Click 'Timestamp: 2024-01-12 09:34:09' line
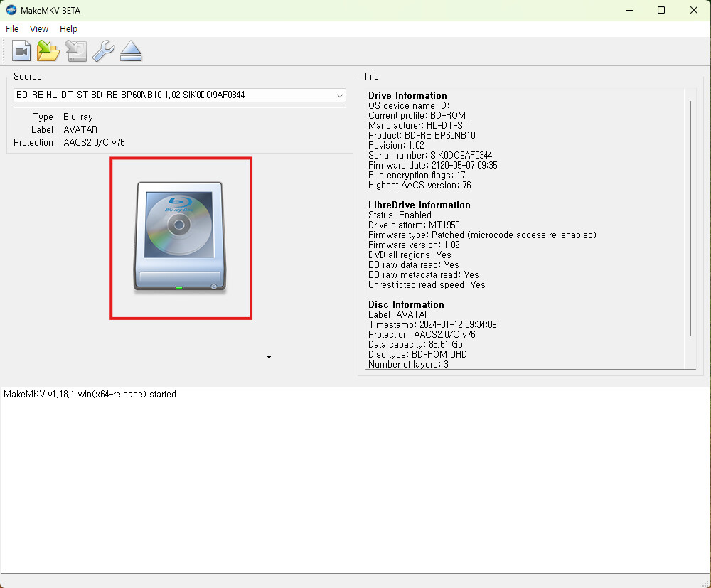 432,325
